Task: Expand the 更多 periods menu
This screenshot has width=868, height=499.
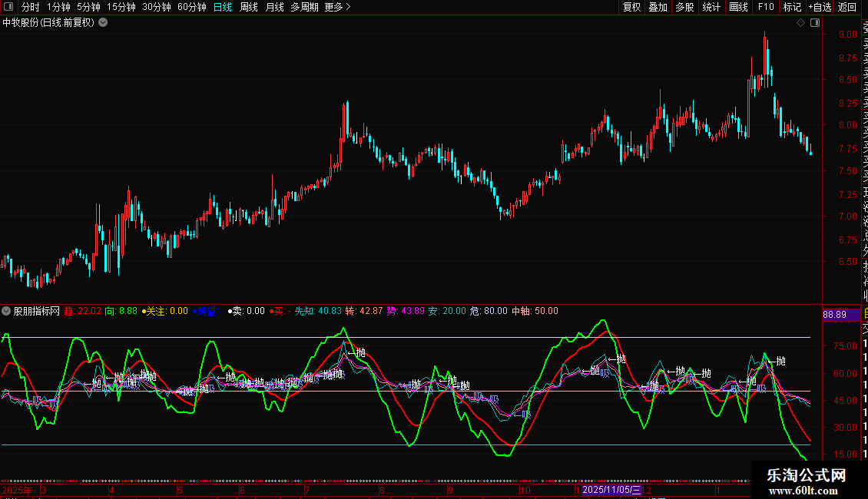Action: coord(337,7)
